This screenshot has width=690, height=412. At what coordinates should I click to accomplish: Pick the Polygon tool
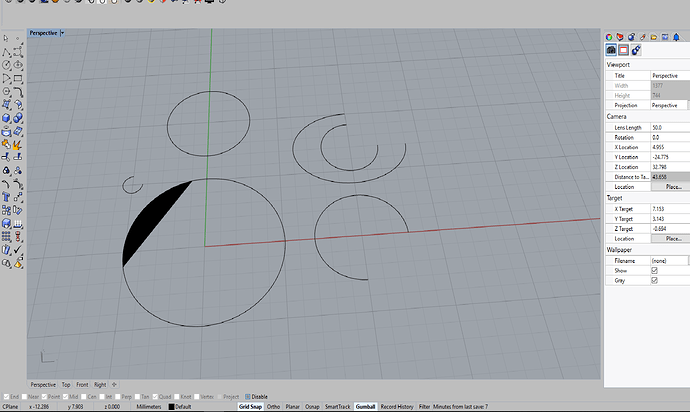(x=6, y=92)
